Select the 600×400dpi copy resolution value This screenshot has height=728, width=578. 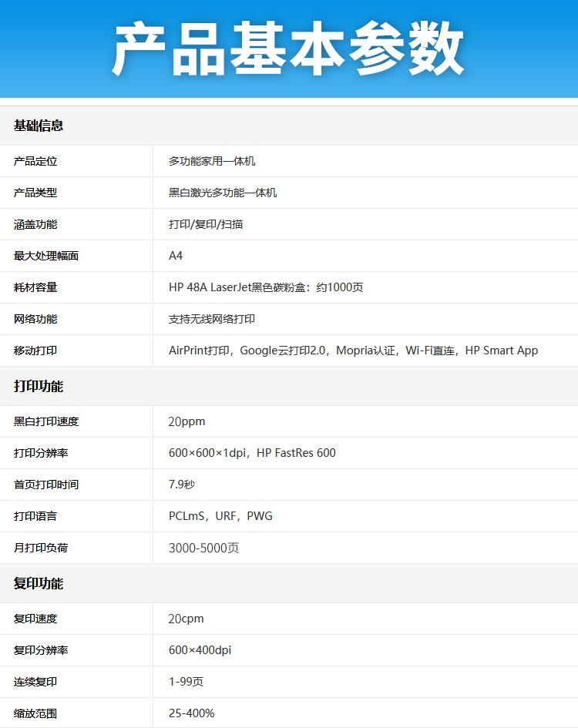point(200,650)
